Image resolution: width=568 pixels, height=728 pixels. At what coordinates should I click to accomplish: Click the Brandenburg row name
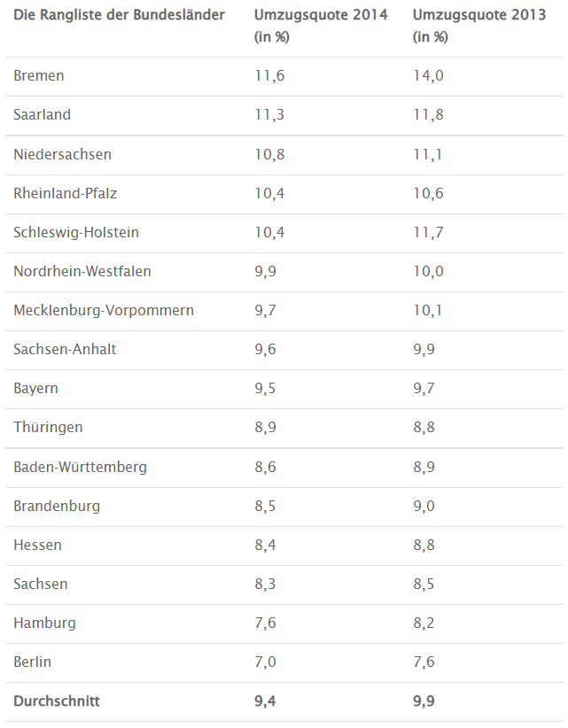click(57, 507)
